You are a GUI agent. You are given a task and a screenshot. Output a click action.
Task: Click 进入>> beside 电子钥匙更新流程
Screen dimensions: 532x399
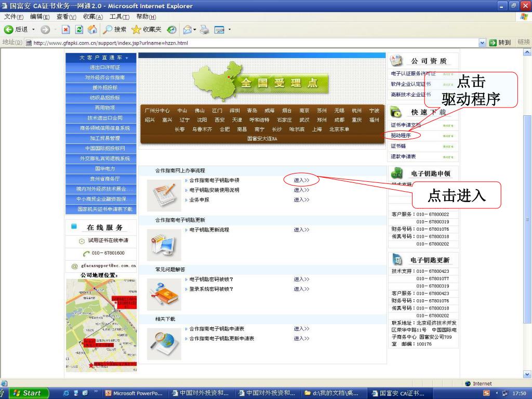click(301, 230)
